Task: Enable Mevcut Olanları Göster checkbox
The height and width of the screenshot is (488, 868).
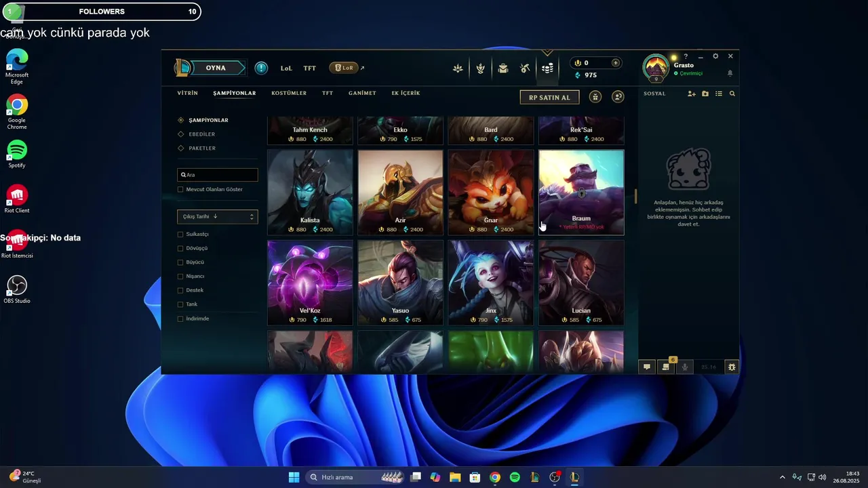Action: [x=180, y=190]
